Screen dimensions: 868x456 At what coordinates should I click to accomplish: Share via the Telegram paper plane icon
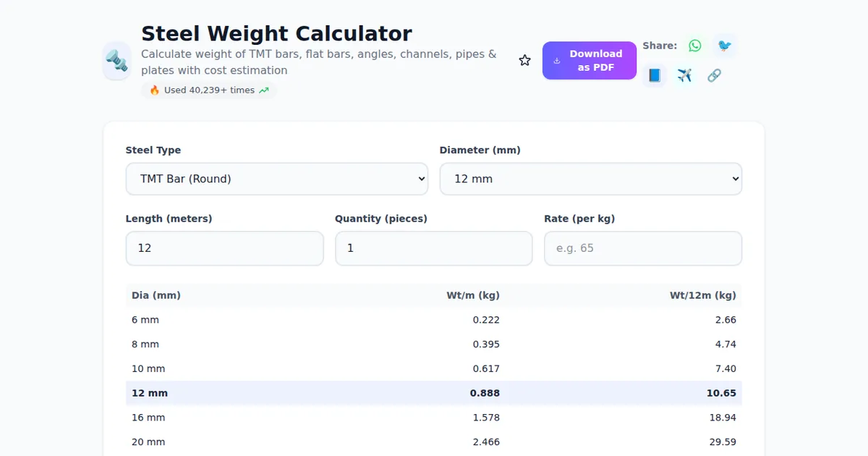tap(684, 75)
